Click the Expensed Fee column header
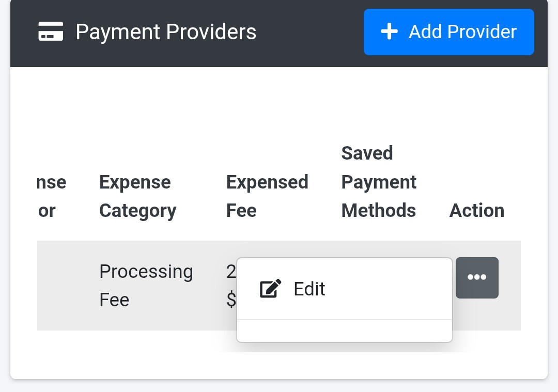Screen dimensions: 558x392 click(267, 196)
